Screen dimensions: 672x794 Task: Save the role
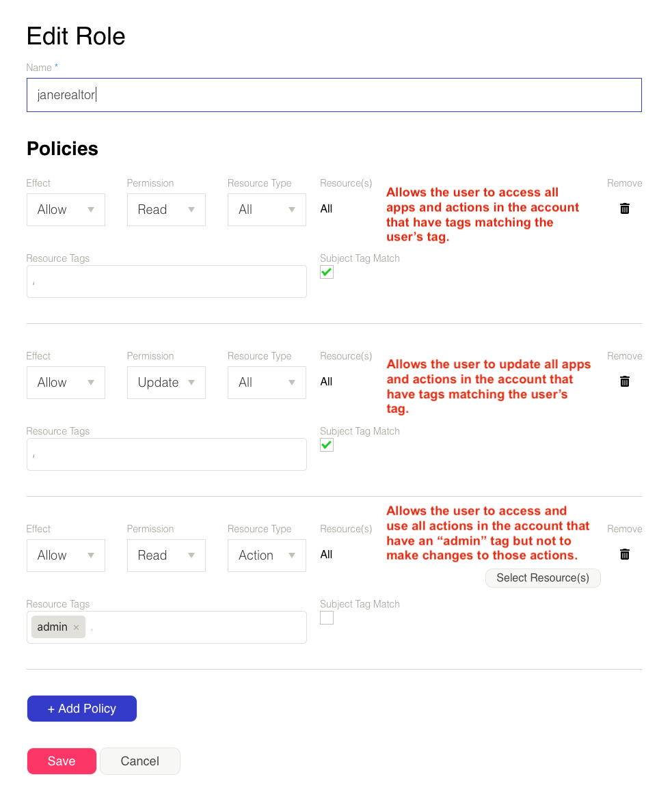click(62, 761)
